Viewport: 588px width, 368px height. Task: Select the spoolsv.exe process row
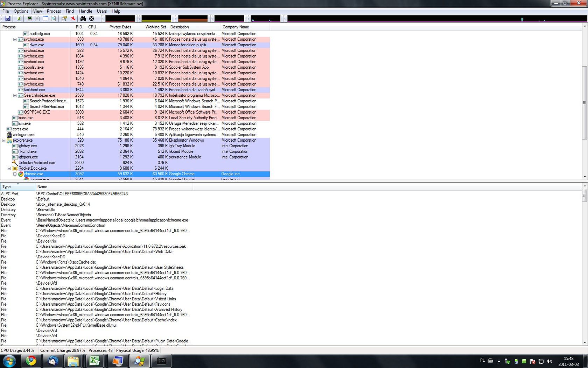(135, 67)
